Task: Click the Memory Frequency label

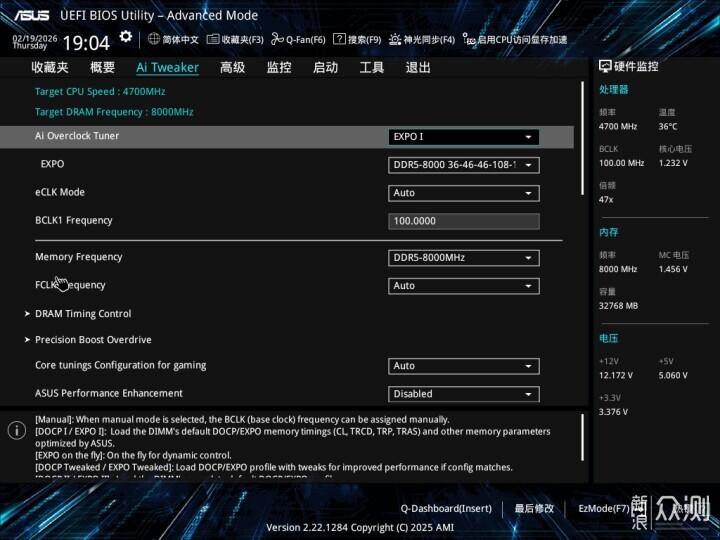Action: click(x=79, y=257)
